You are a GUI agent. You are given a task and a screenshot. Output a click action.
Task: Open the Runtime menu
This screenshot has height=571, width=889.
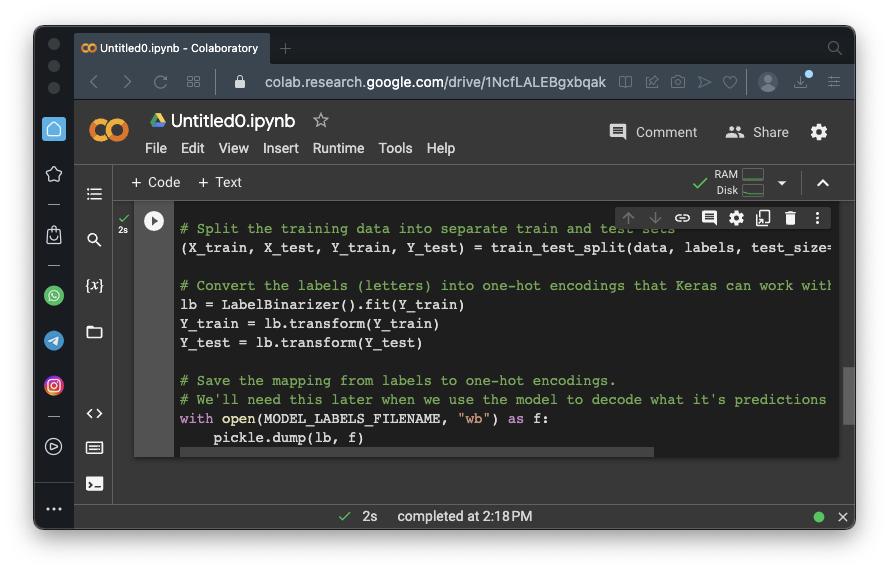pyautogui.click(x=338, y=148)
